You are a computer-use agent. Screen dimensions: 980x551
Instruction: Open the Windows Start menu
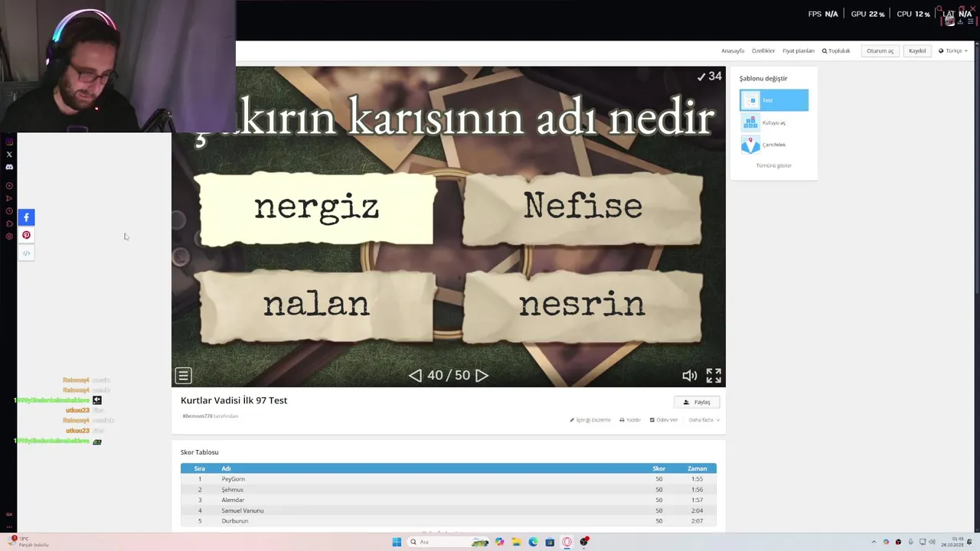397,542
